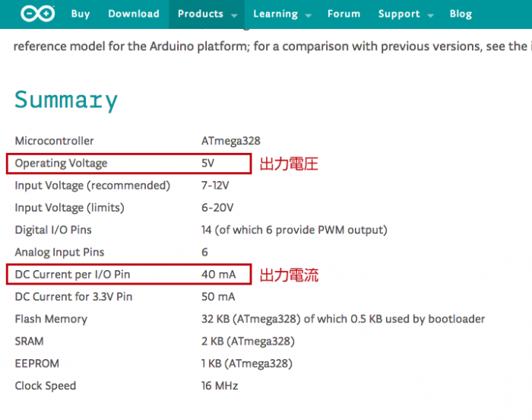Image resolution: width=532 pixels, height=420 pixels.
Task: Select the 1 KB (ATmega328) value
Action: (247, 364)
